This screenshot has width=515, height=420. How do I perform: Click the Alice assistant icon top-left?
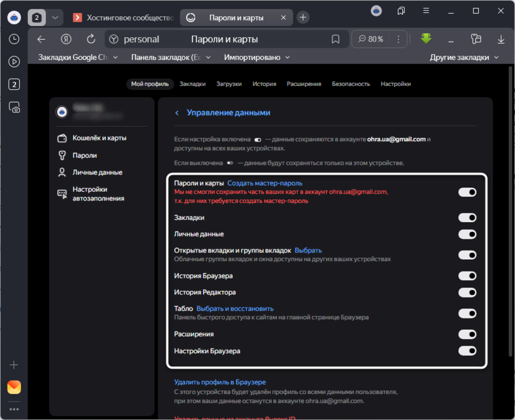coord(14,17)
